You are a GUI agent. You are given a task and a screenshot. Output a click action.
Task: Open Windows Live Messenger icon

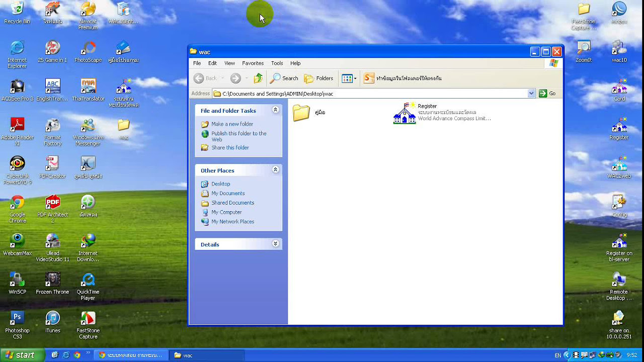click(88, 132)
